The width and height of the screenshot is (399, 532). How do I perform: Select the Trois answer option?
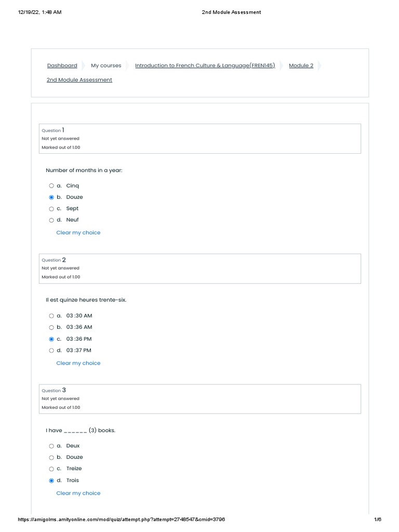coord(51,481)
